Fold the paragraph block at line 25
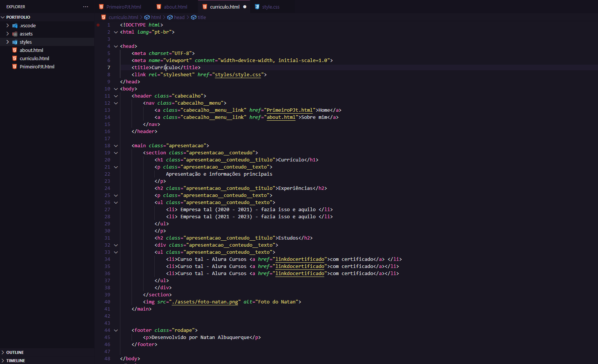Image resolution: width=598 pixels, height=364 pixels. coord(116,195)
